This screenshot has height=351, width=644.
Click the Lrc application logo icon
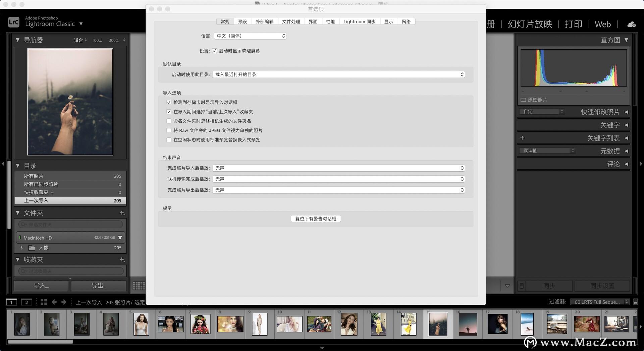[14, 22]
